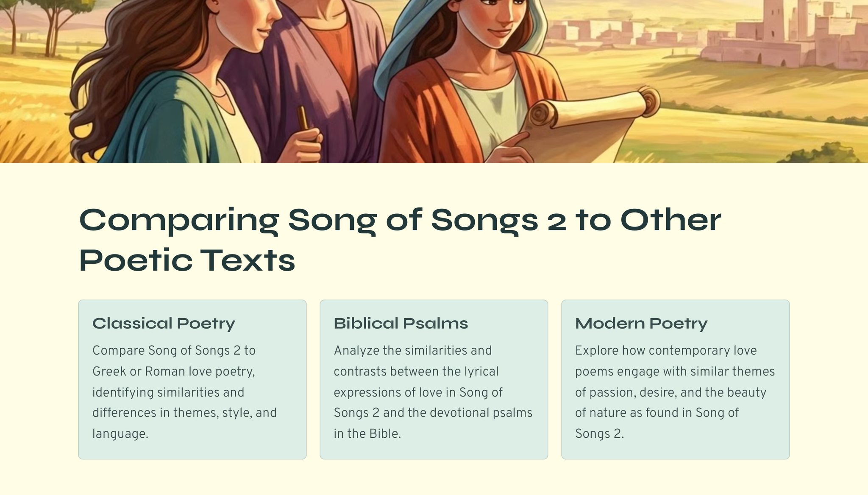Click the pencil held in the hand

(x=303, y=118)
